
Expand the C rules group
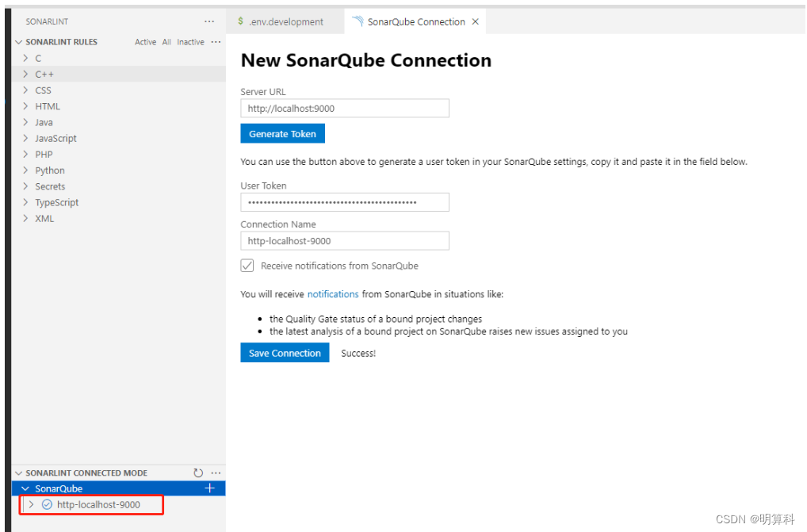[25, 58]
